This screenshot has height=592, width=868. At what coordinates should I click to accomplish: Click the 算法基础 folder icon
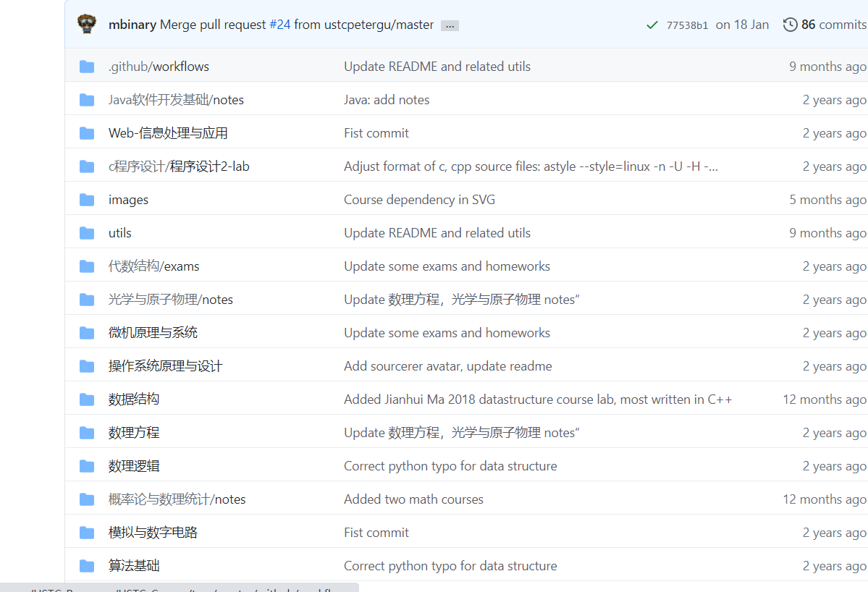tap(86, 565)
